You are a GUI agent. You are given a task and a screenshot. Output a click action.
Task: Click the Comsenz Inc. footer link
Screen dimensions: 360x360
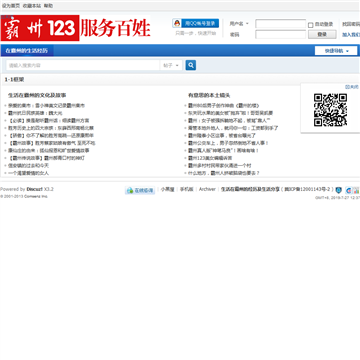point(36,196)
